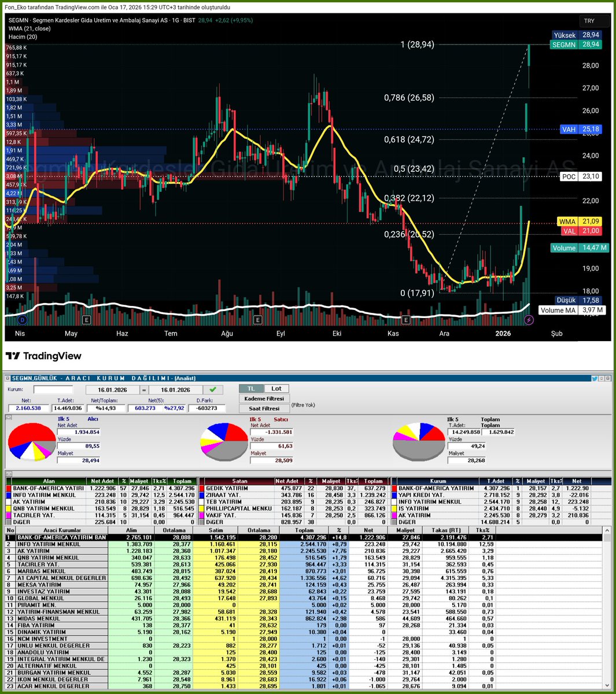The image size is (616, 694).
Task: Click the WMA 21,09 label on price axis
Action: pyautogui.click(x=580, y=222)
